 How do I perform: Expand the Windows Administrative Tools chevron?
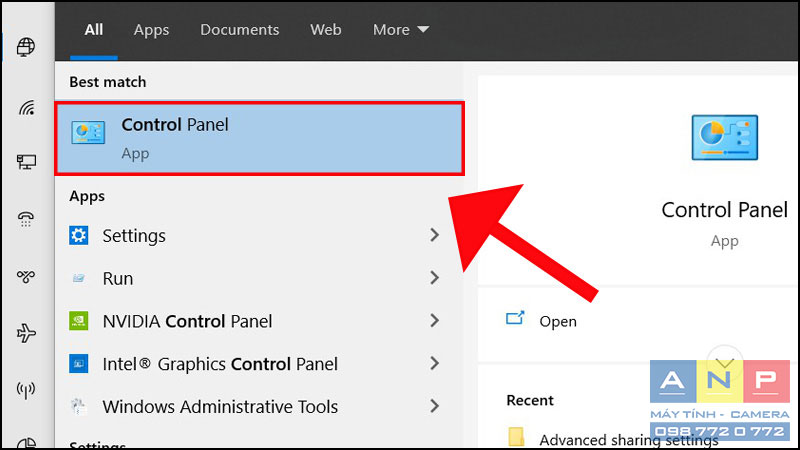434,406
